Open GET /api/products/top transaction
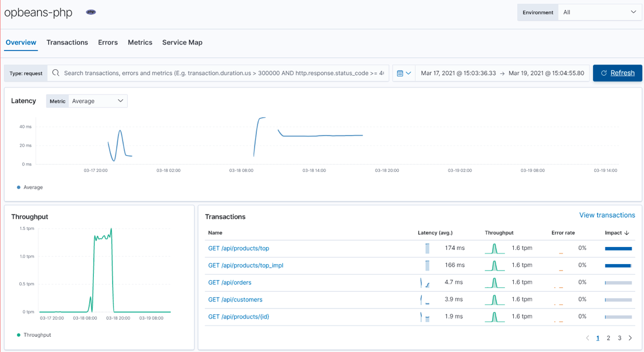 pos(239,248)
